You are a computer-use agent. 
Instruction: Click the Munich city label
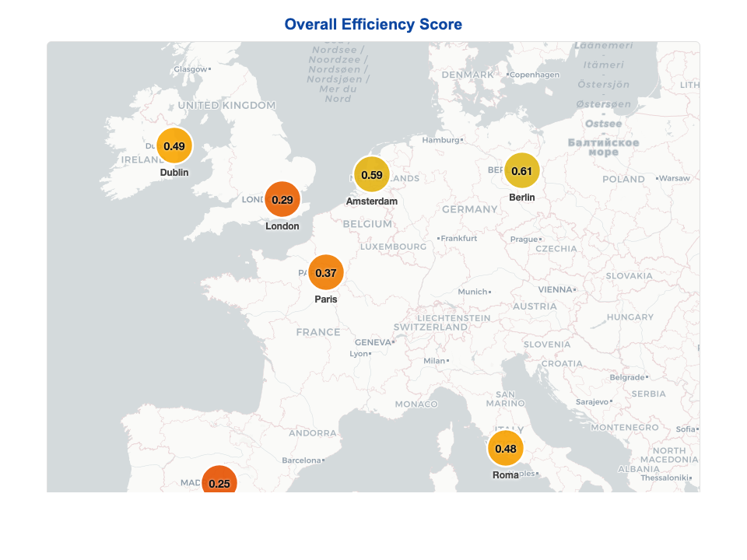(474, 292)
